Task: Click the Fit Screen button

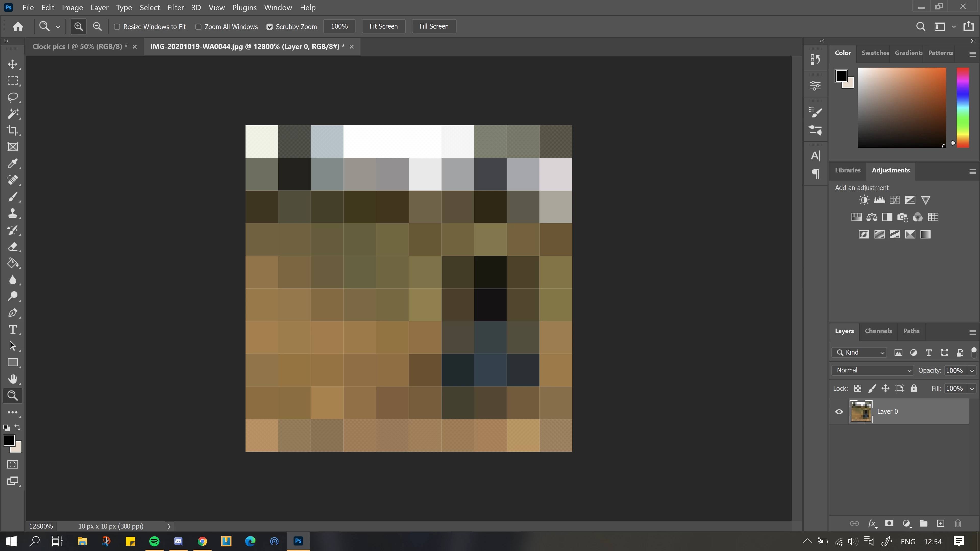Action: click(384, 26)
